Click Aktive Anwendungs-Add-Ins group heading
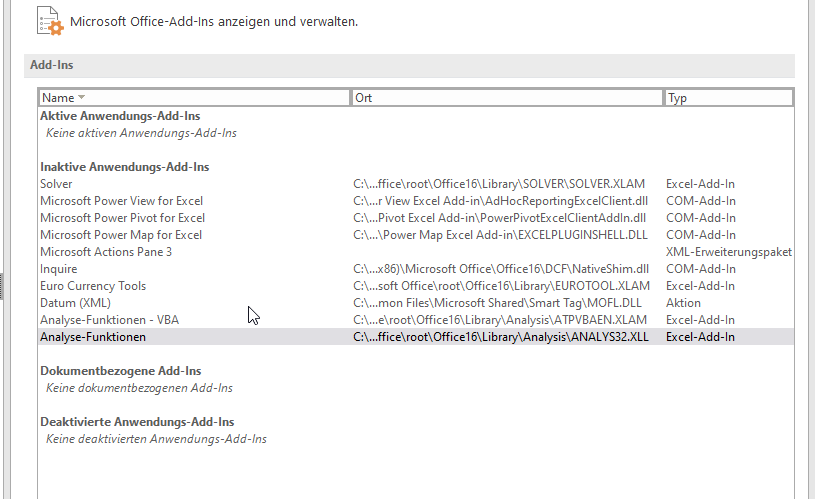Viewport: 815px width, 499px height. coord(120,116)
